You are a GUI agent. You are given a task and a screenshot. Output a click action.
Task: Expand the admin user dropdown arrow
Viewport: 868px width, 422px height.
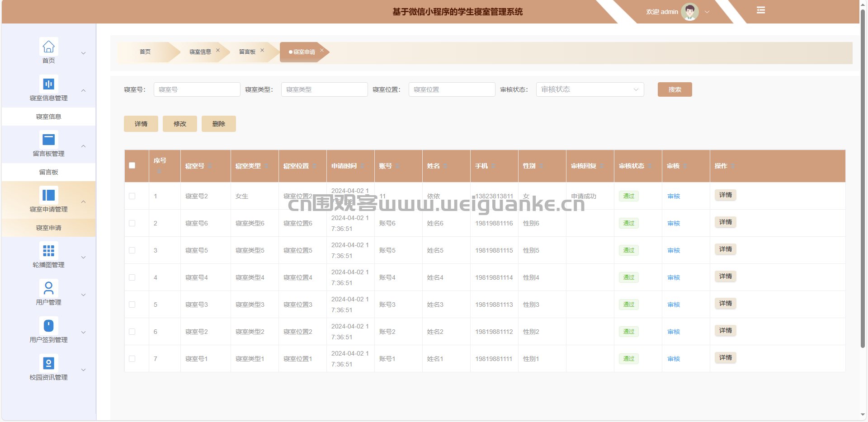pos(707,12)
